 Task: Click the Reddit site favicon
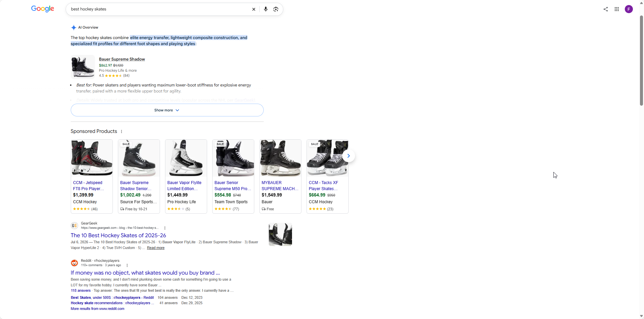[x=74, y=263]
